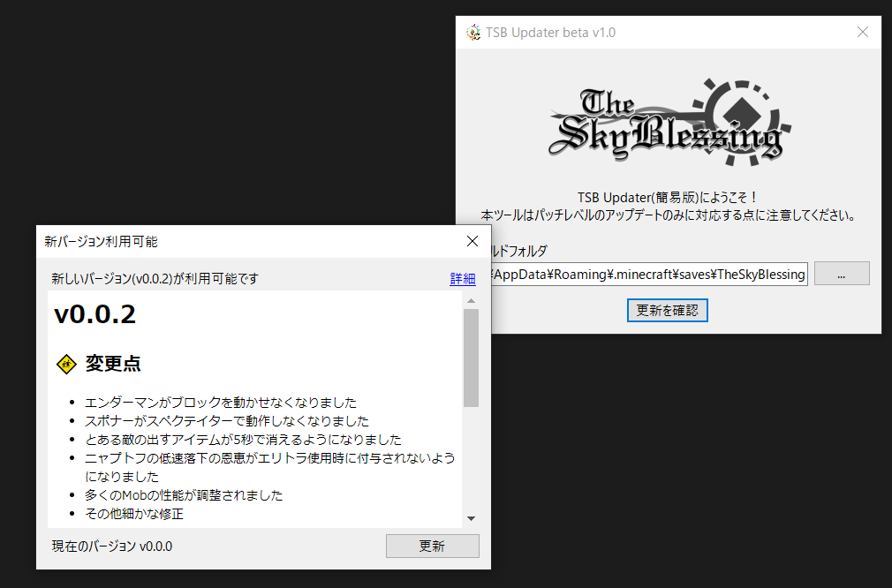Click the changelog scrollbar thumb
This screenshot has width=892, height=588.
471,358
